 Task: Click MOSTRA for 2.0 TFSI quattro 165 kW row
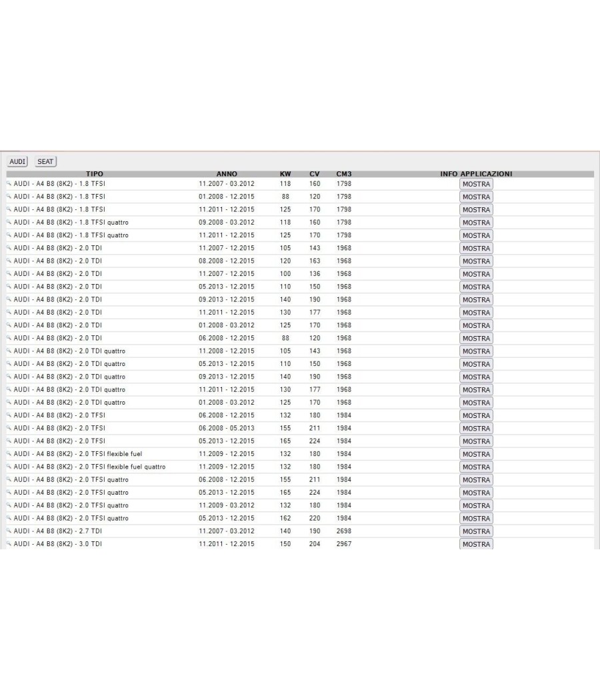(x=477, y=493)
